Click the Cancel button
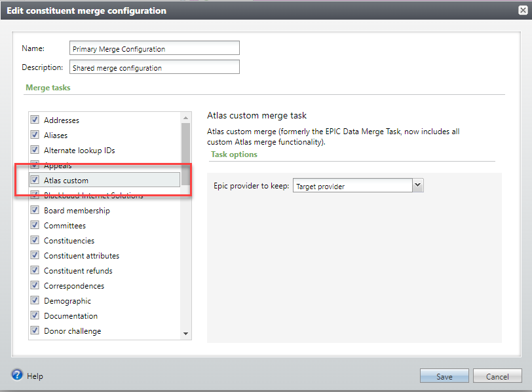The width and height of the screenshot is (532, 392). pos(497,376)
